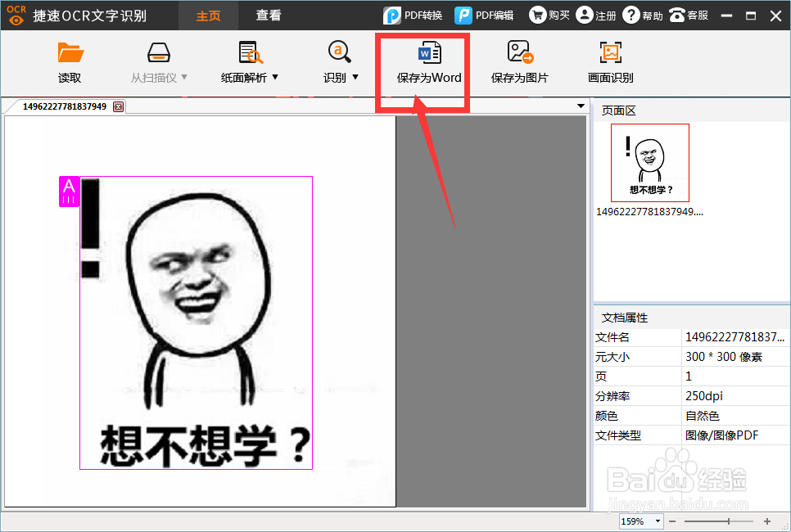Screen dimensions: 791x532
Task: Open the 帮助 help icon
Action: tap(631, 15)
